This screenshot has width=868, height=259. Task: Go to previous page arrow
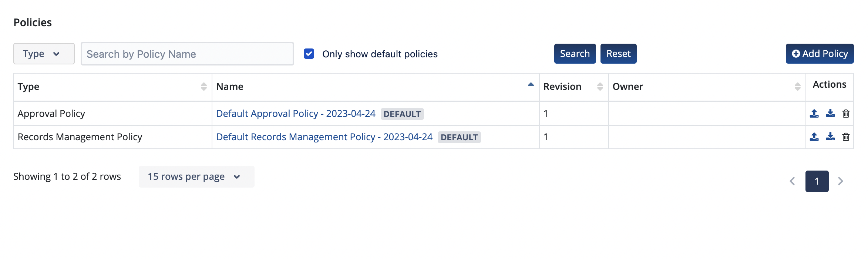(x=793, y=181)
